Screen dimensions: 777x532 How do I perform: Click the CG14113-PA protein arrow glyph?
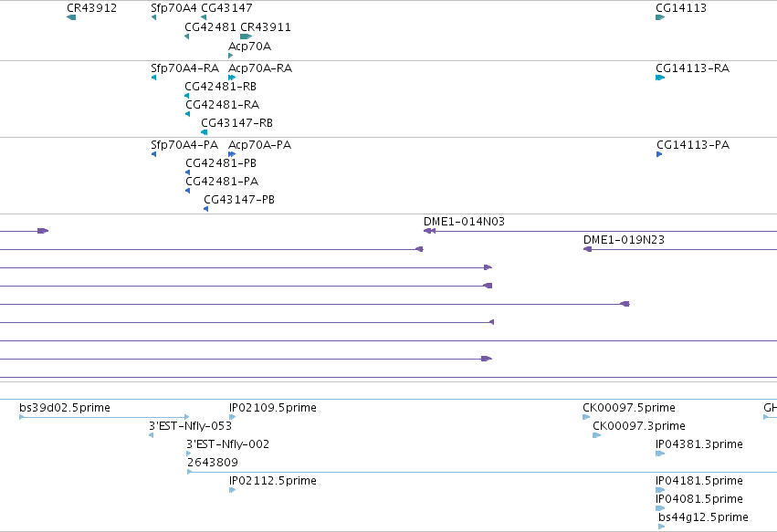point(659,154)
